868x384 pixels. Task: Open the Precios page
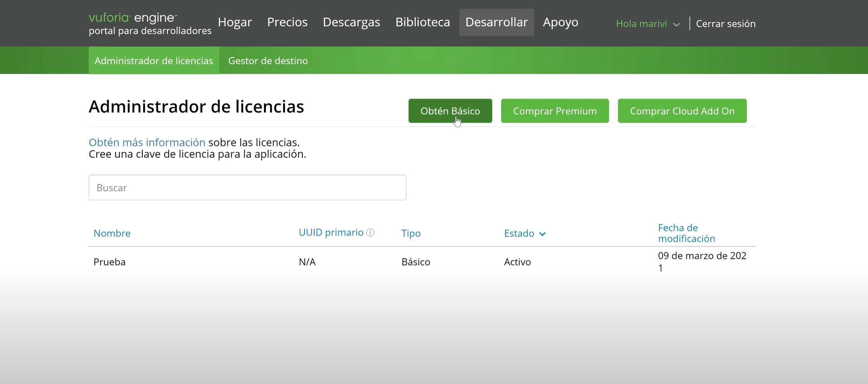pyautogui.click(x=287, y=22)
